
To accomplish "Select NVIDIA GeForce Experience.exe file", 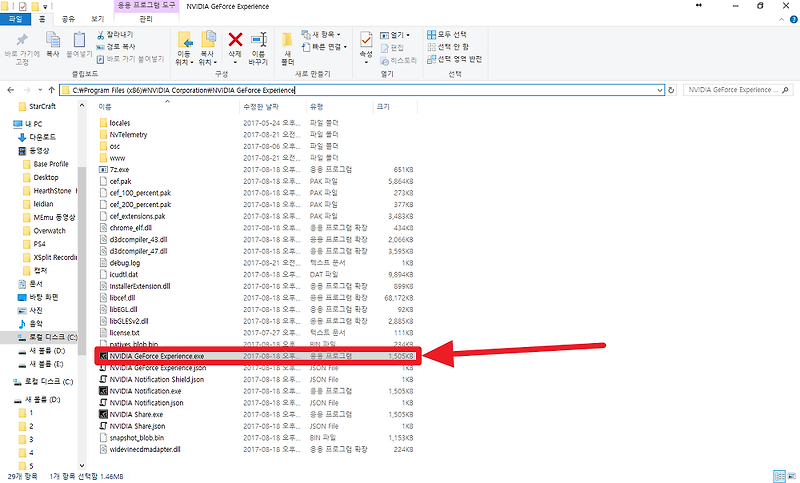I will 256,356.
